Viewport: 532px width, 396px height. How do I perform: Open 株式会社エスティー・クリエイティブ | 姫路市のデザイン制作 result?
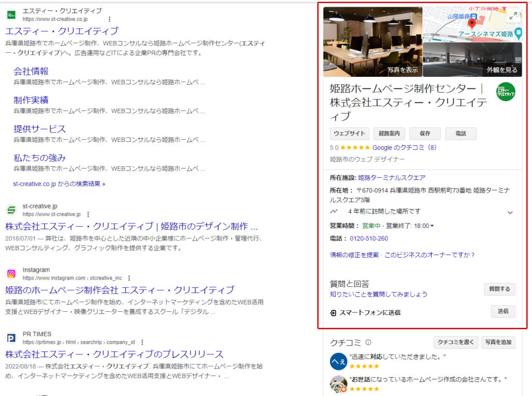click(x=131, y=227)
